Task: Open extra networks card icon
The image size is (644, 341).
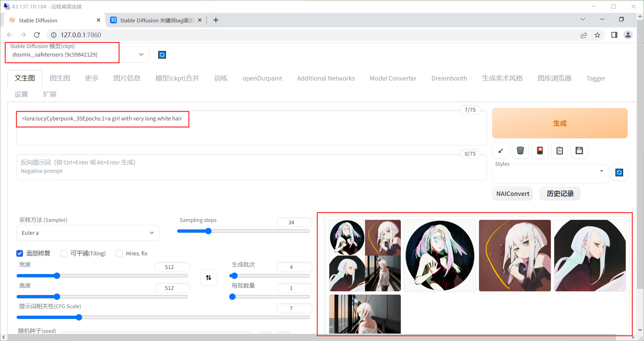Action: 540,151
